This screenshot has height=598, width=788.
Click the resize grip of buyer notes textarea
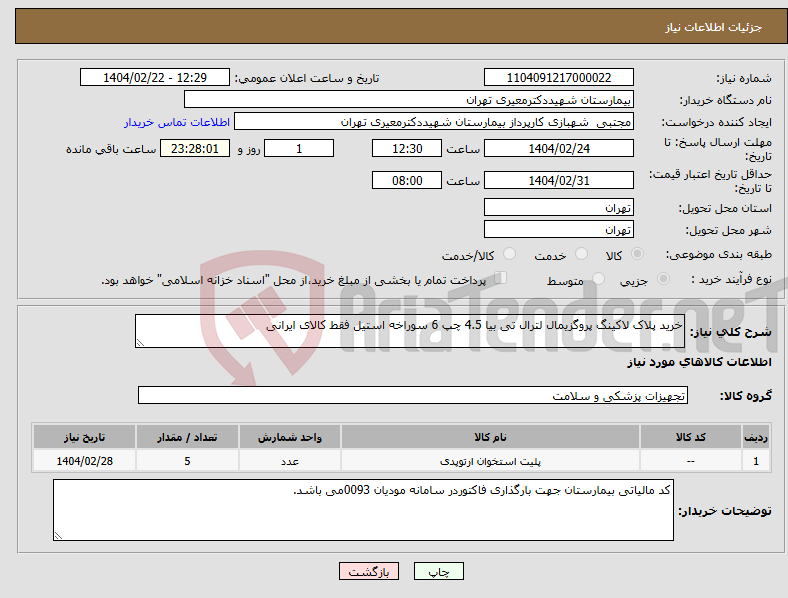58,536
